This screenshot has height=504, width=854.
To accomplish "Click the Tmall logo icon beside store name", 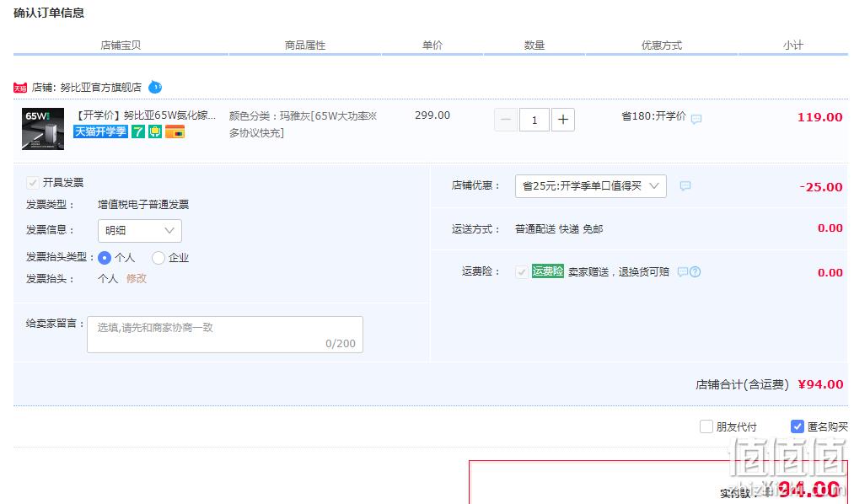I will click(x=20, y=88).
